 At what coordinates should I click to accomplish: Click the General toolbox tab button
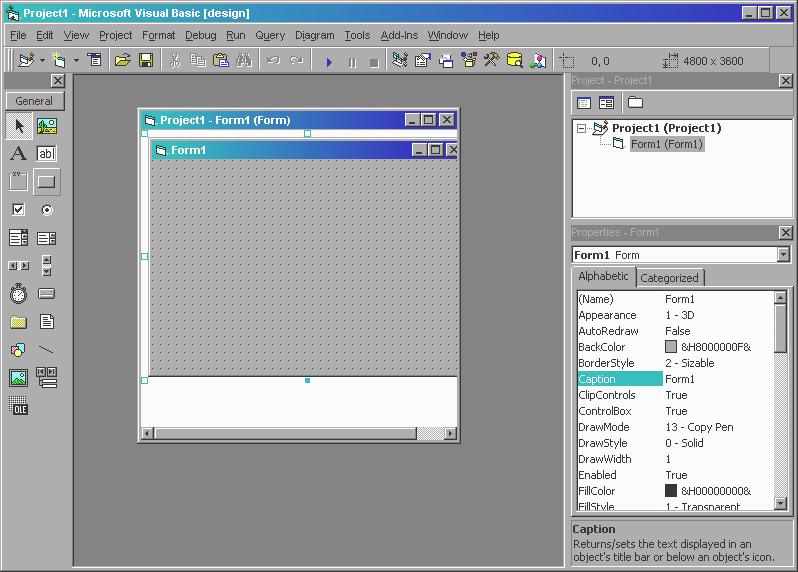pyautogui.click(x=35, y=101)
